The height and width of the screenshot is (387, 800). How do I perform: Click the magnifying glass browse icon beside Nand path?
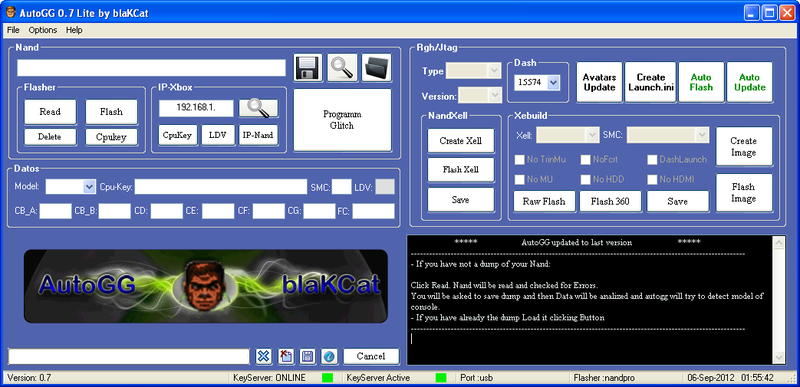click(342, 68)
